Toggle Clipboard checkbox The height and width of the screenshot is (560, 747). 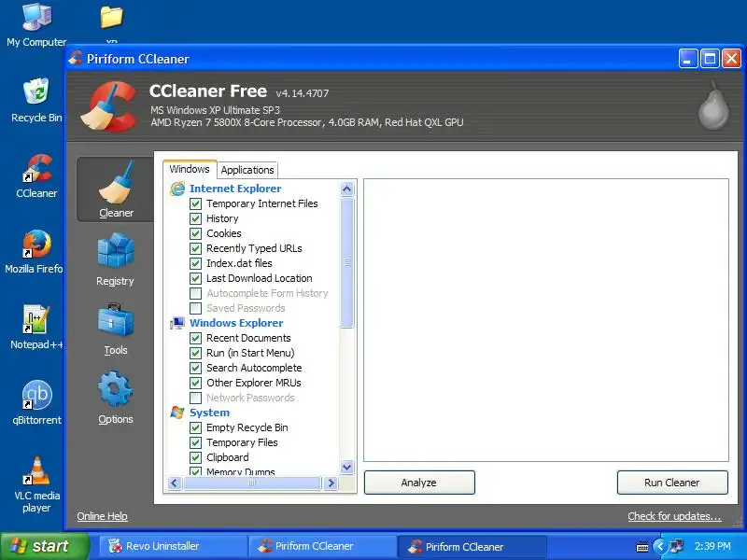195,457
